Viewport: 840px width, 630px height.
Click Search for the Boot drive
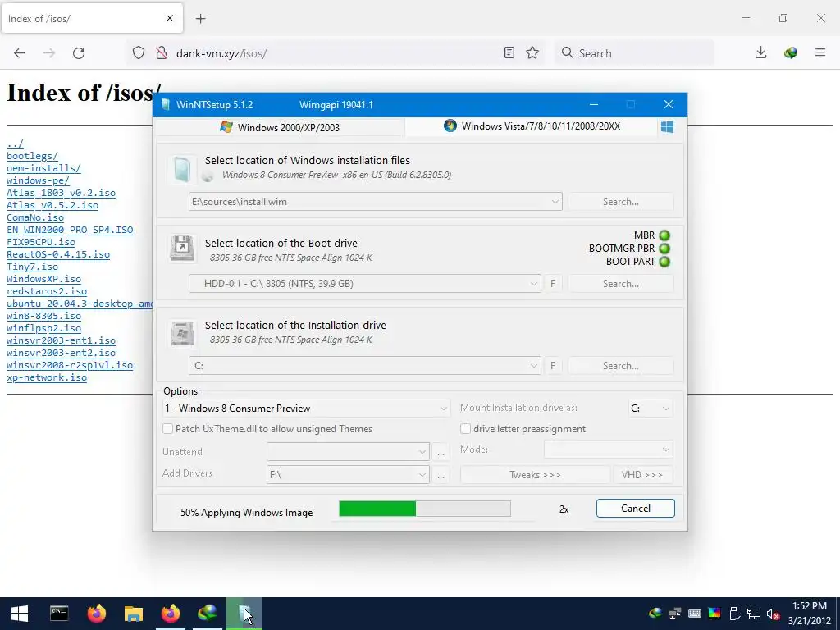click(x=620, y=283)
